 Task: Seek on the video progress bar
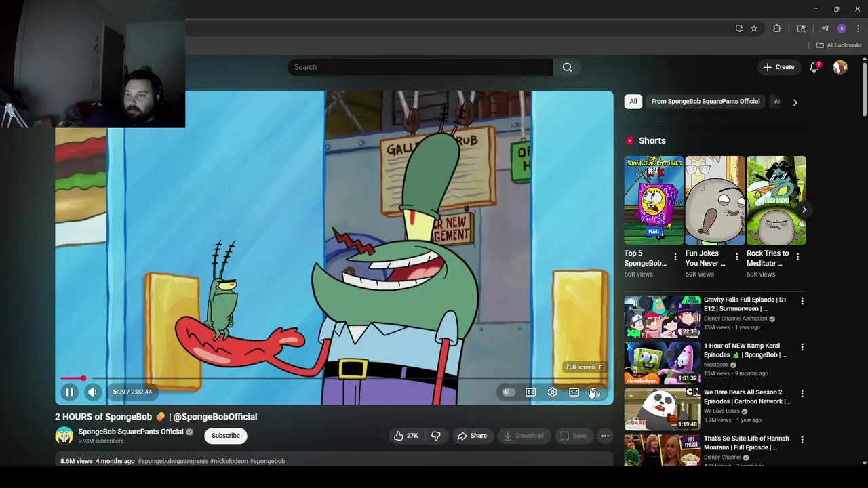[334, 378]
